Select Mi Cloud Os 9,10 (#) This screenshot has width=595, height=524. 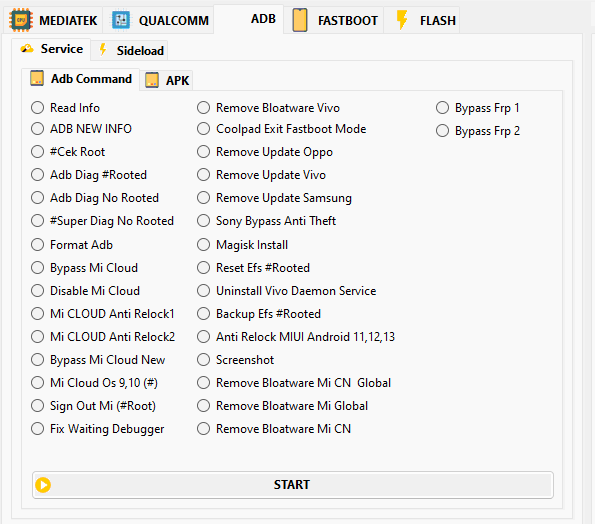[94, 383]
